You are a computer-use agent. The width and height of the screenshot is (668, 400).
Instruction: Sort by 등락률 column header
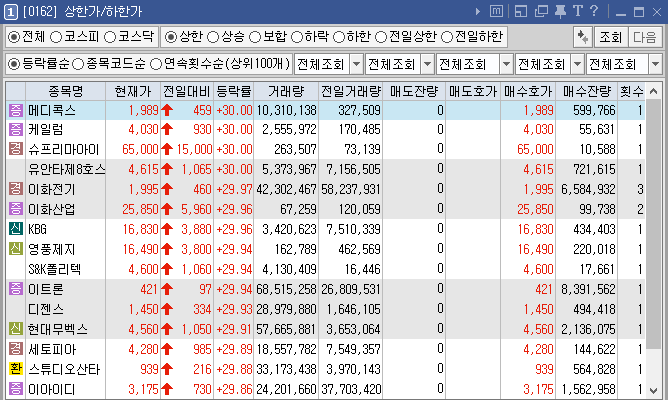tap(234, 91)
